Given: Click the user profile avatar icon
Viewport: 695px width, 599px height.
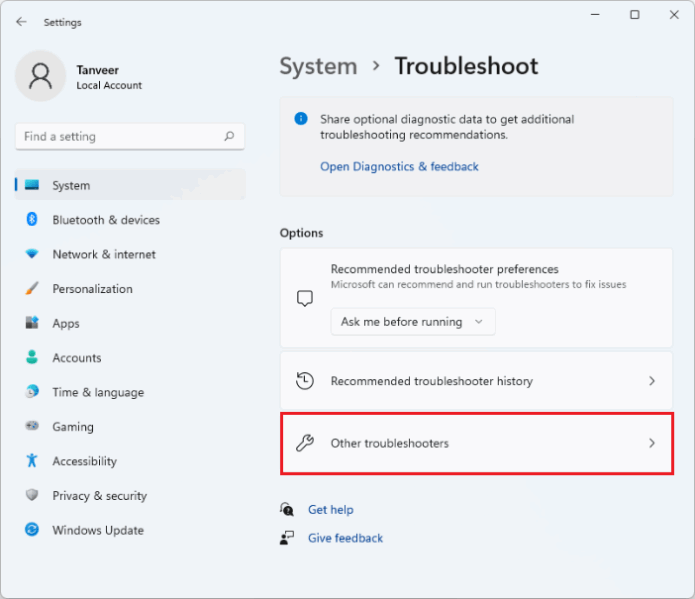Looking at the screenshot, I should click(x=40, y=76).
